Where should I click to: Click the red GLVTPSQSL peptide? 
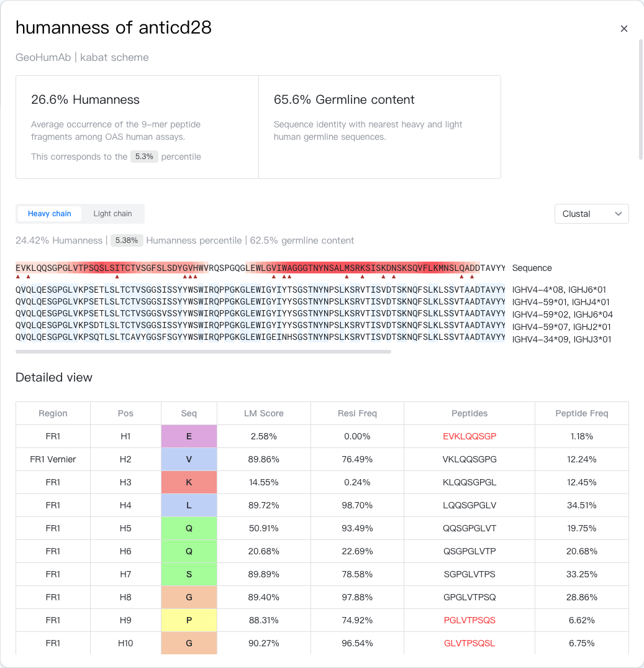[469, 643]
